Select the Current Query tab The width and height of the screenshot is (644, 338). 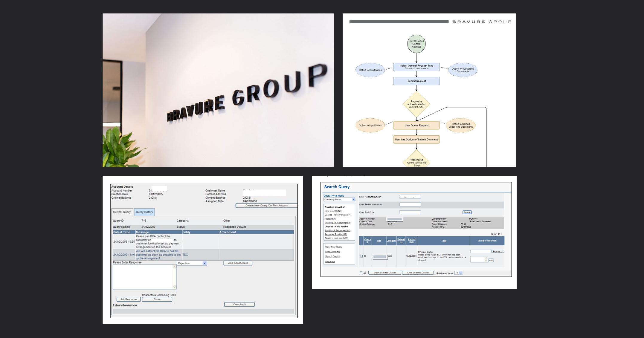point(122,212)
